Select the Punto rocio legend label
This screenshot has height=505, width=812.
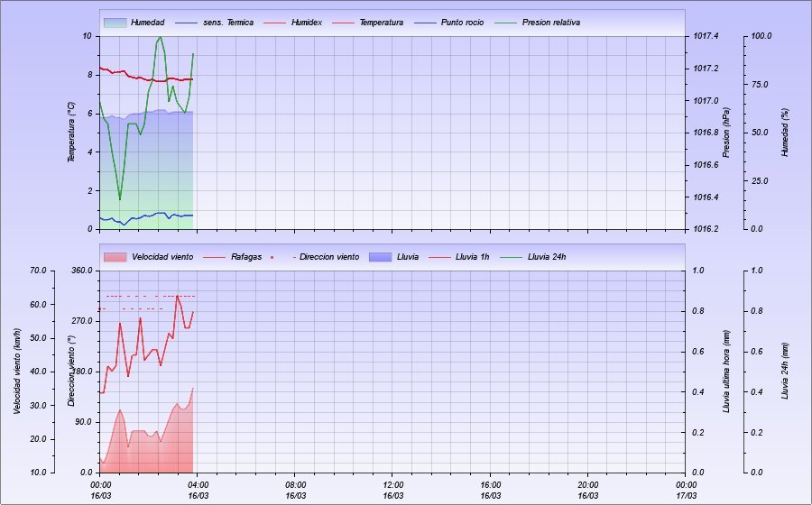(462, 22)
